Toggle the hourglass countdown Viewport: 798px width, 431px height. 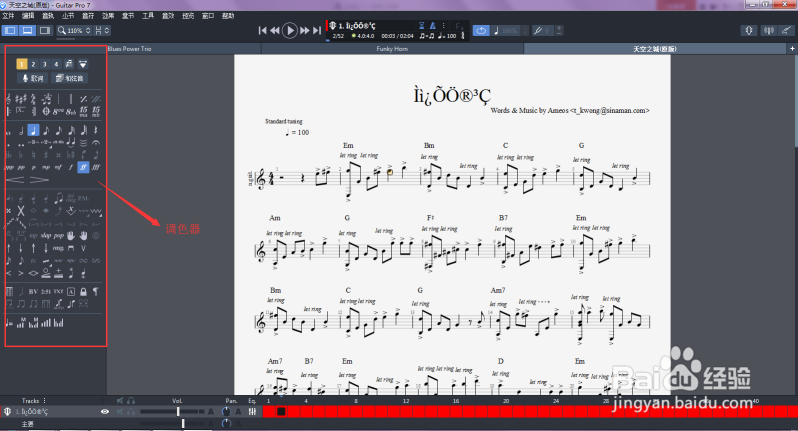pyautogui.click(x=421, y=25)
